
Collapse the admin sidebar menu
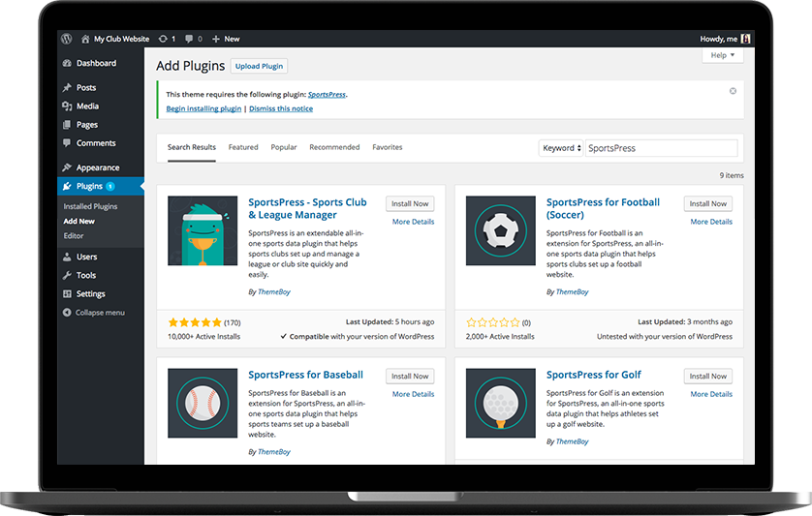click(94, 313)
